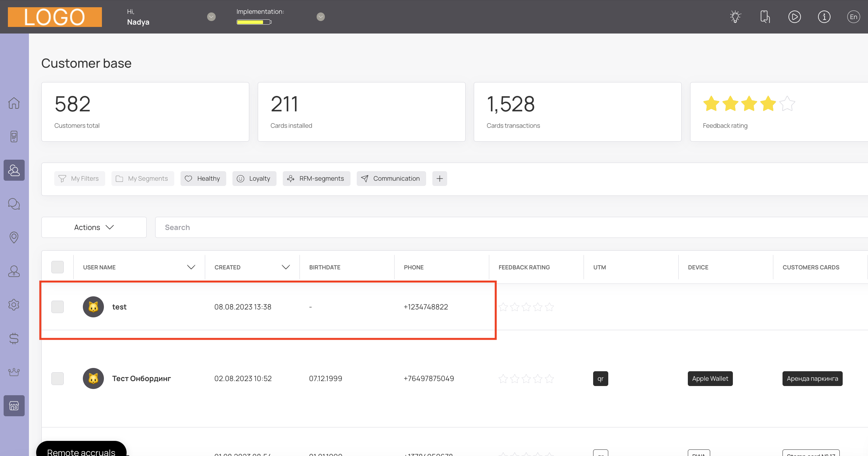Click the play video icon in the header
Image resolution: width=868 pixels, height=456 pixels.
pos(794,17)
